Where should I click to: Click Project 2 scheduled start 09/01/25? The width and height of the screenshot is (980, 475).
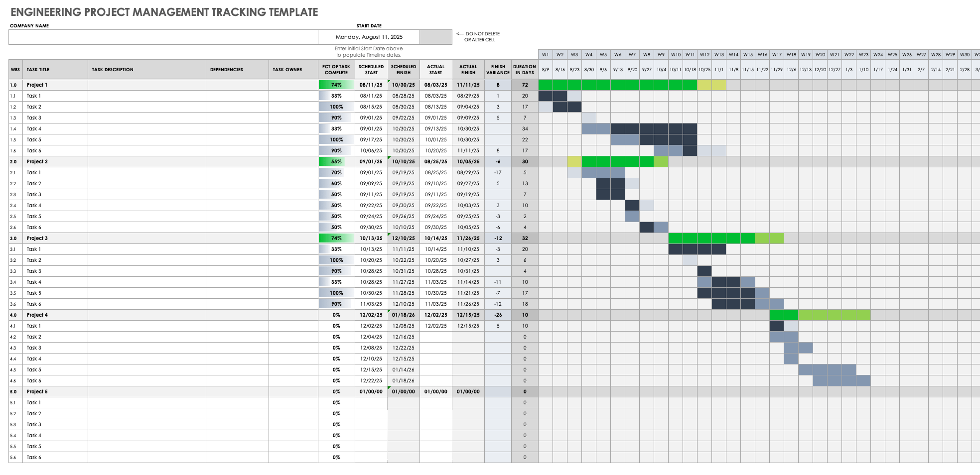[371, 161]
